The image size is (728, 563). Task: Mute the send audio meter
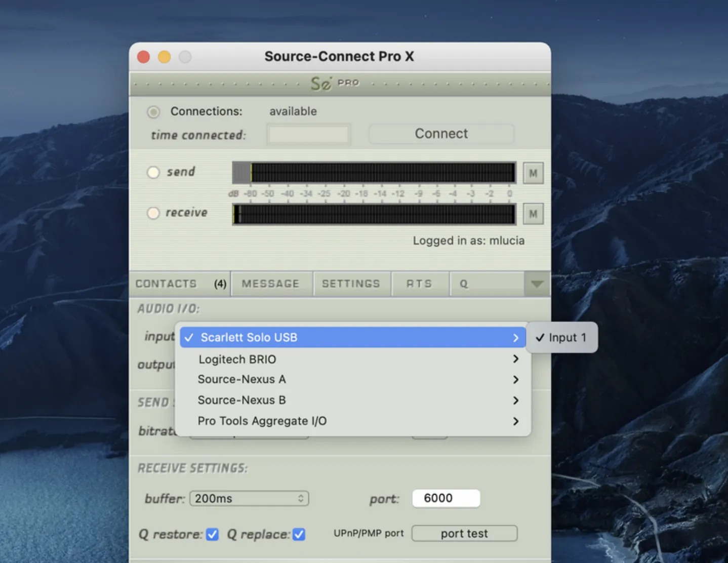click(533, 173)
